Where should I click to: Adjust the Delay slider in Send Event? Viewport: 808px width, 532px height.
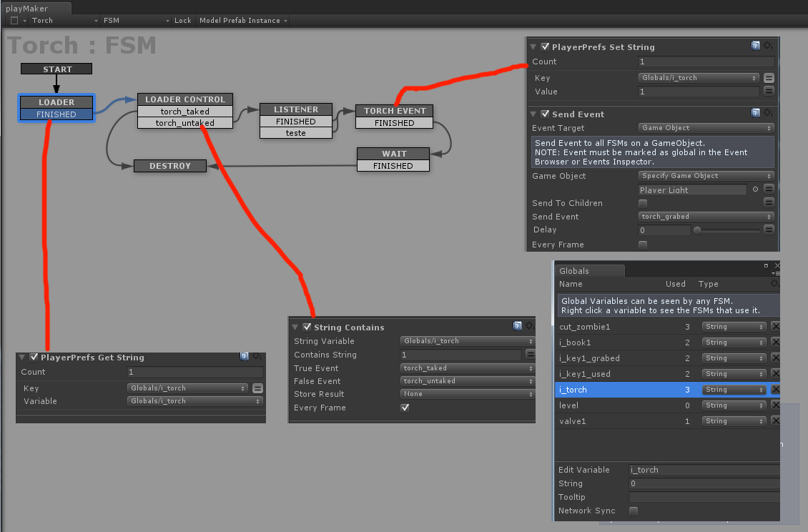click(728, 230)
